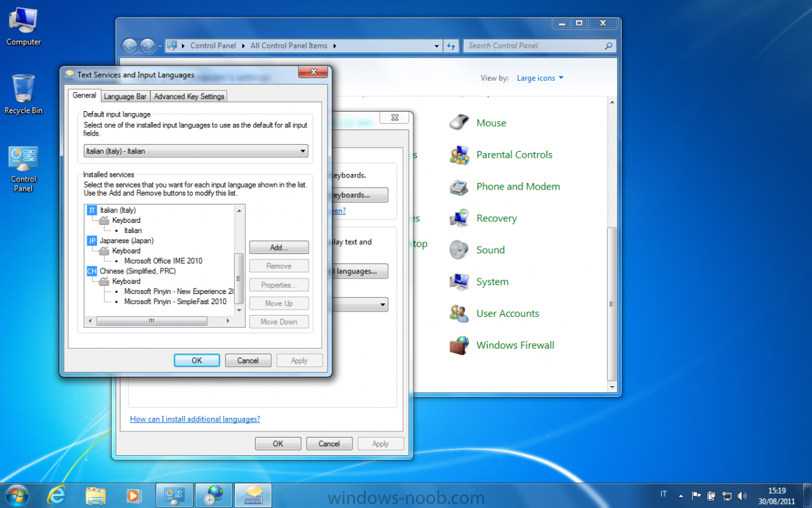Viewport: 812px width, 508px height.
Task: Select Chinese (Simplified, PRC) entry
Action: [137, 271]
